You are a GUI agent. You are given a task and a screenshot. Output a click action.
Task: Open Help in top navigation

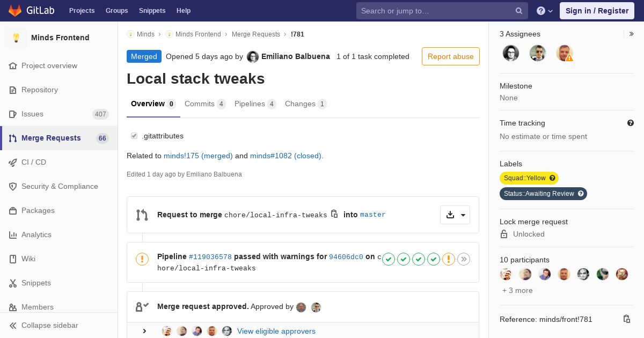click(x=184, y=11)
